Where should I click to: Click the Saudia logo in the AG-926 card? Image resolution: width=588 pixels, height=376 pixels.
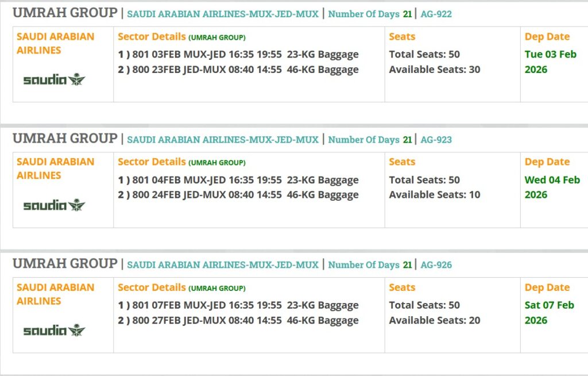click(x=54, y=330)
